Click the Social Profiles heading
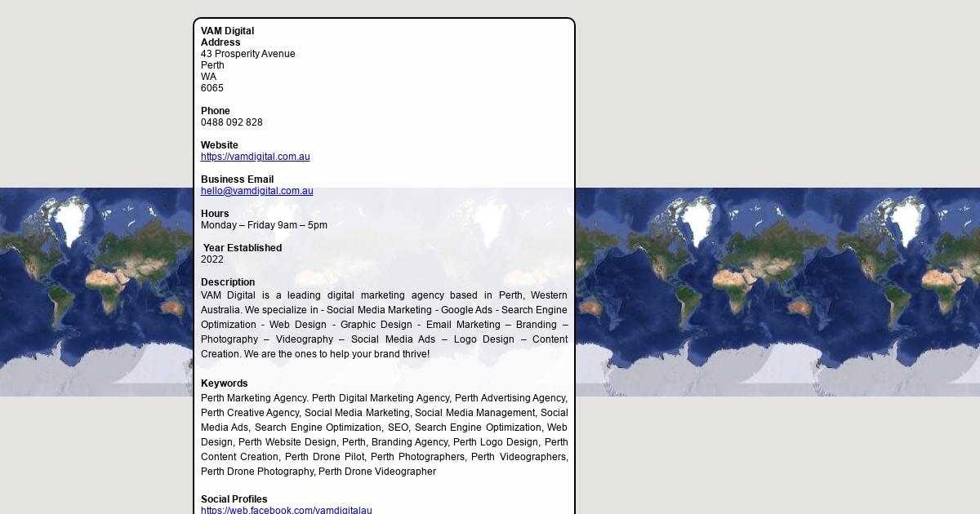Viewport: 980px width, 514px height. pos(234,499)
